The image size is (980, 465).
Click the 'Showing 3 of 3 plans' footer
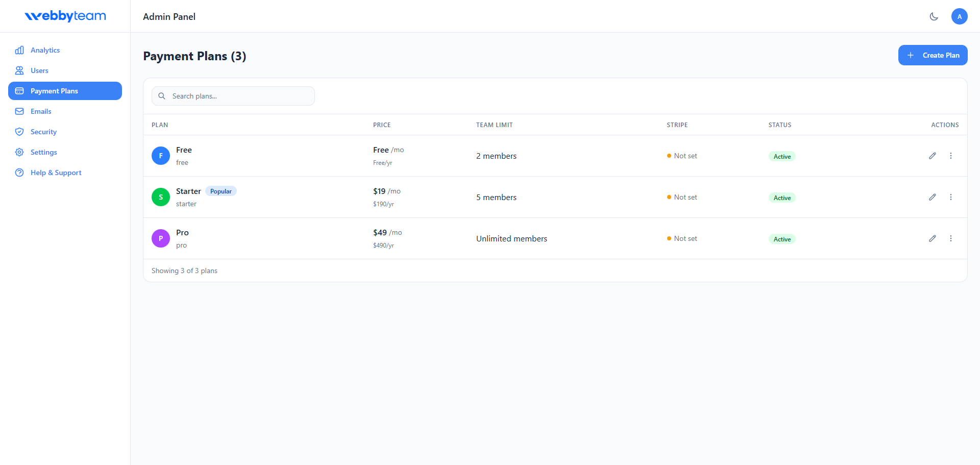[184, 271]
